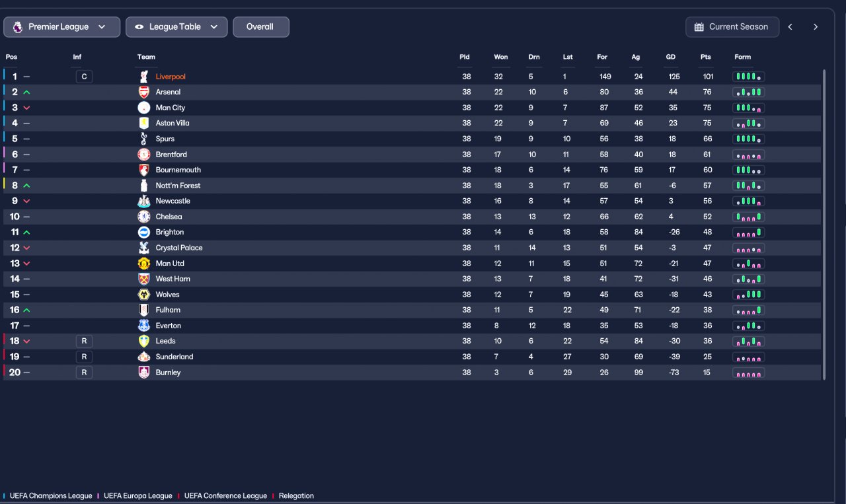Open the Arsenal team link

click(168, 92)
